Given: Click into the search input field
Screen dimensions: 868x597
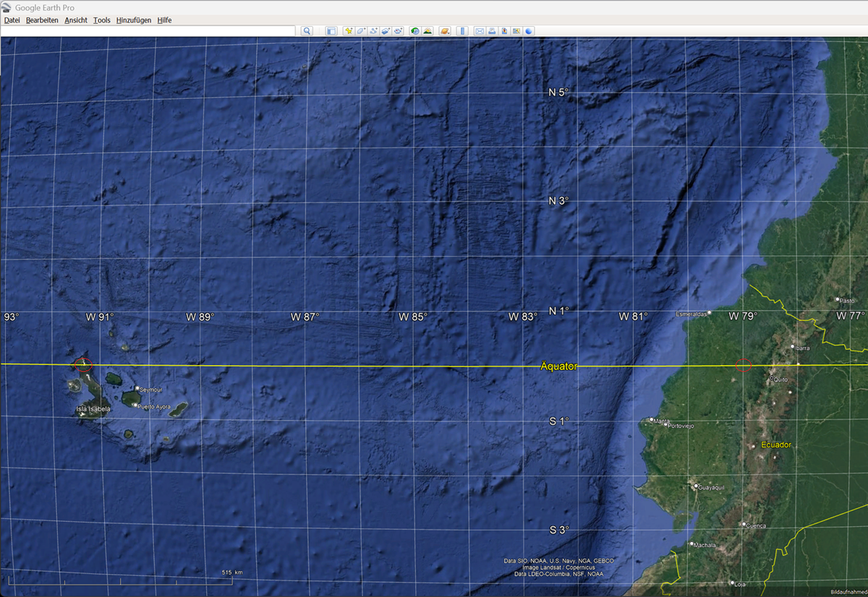Looking at the screenshot, I should [148, 31].
